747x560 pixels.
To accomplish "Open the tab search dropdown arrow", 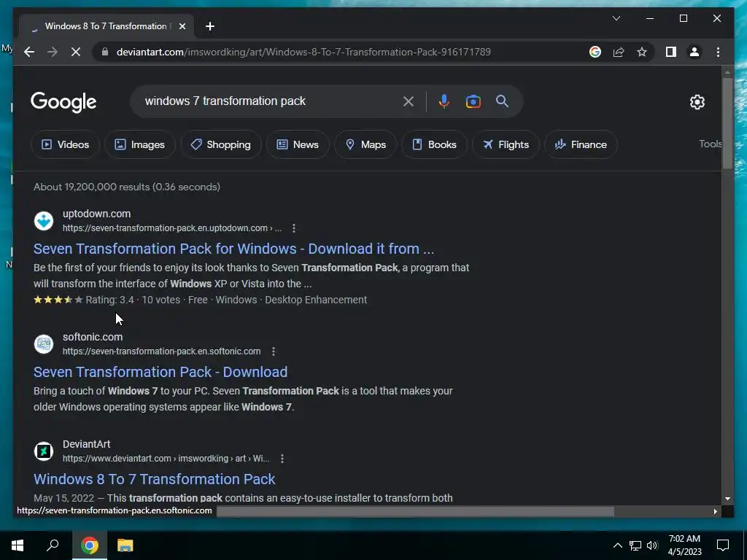I will [616, 18].
